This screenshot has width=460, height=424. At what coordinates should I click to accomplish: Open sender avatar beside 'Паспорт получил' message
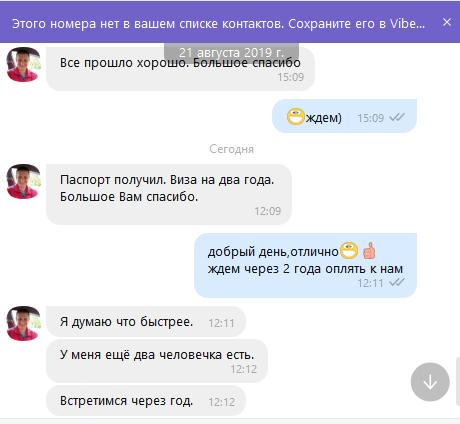click(23, 182)
